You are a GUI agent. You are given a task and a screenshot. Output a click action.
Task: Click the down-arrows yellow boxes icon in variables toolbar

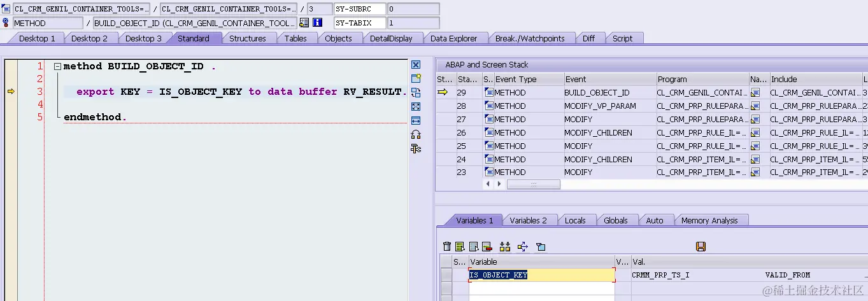[505, 246]
